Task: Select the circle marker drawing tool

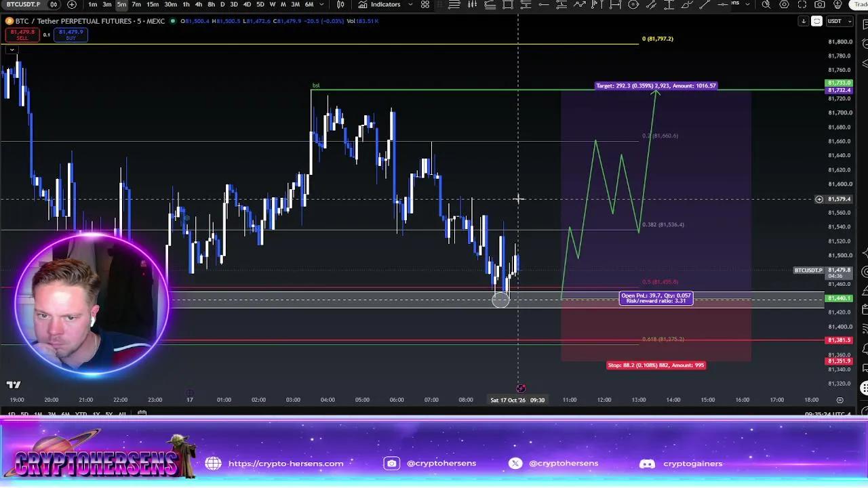Action: (x=633, y=4)
